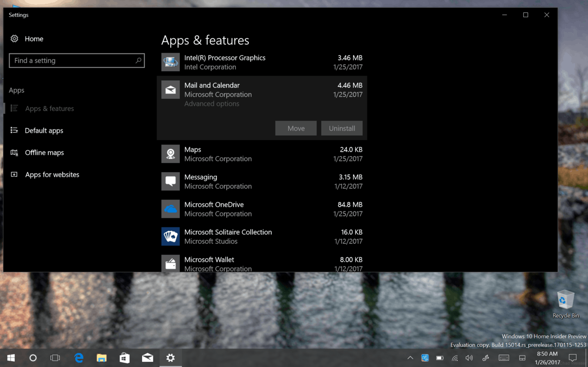Click the Maps app icon

(x=170, y=154)
